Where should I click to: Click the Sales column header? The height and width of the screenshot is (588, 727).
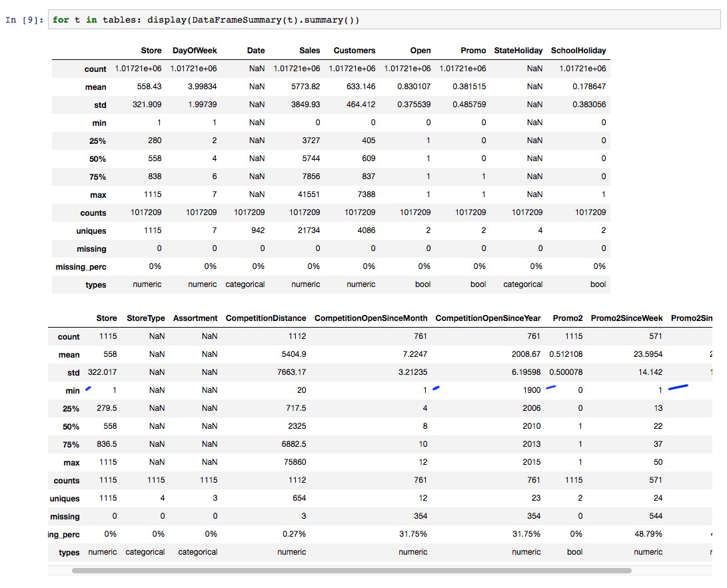coord(309,51)
